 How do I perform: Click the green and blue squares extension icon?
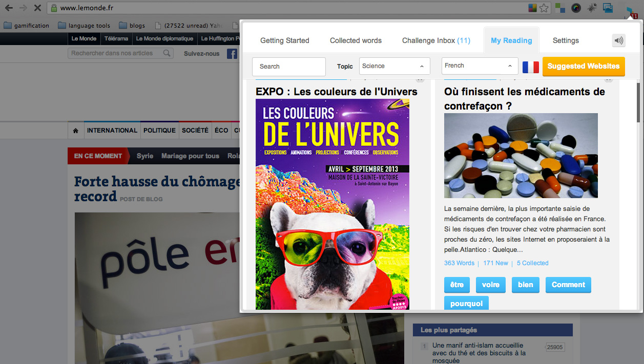coord(560,8)
